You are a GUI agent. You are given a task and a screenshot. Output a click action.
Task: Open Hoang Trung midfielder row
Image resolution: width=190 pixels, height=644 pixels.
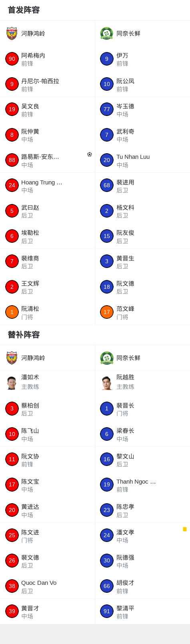point(48,185)
